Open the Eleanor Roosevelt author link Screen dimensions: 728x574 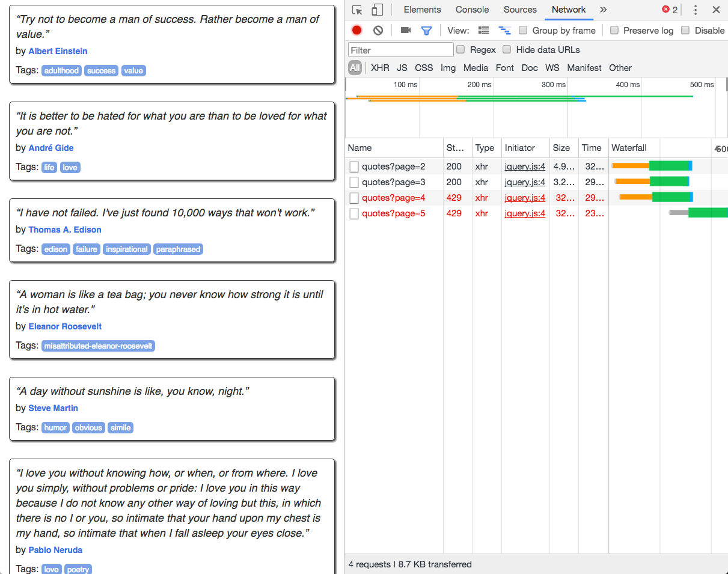(x=65, y=326)
